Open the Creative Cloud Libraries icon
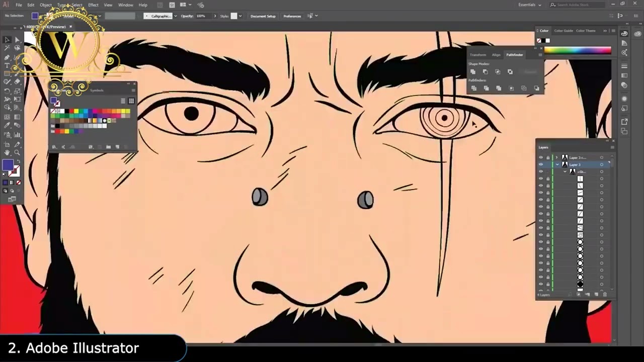 tap(637, 34)
